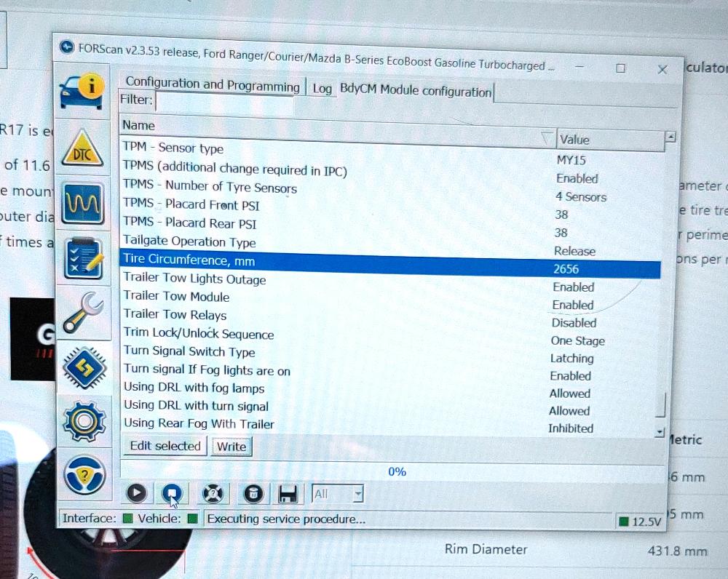Open the Tests checklist section

coord(84,258)
